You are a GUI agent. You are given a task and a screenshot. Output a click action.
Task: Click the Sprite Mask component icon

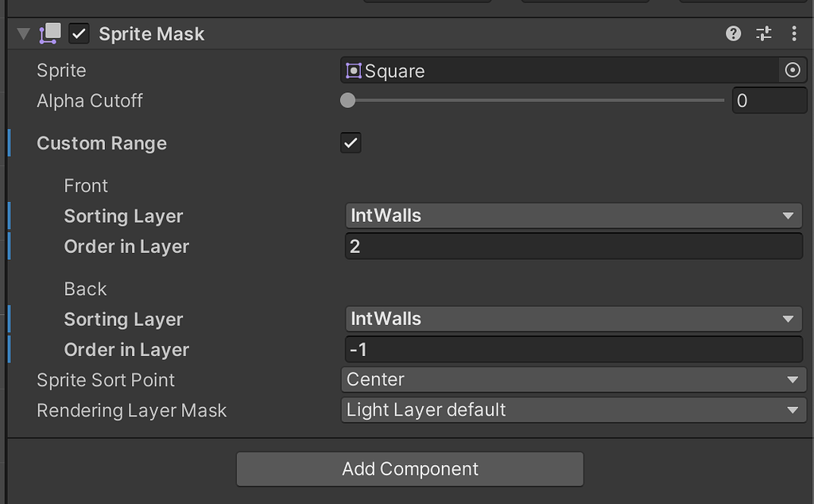49,33
